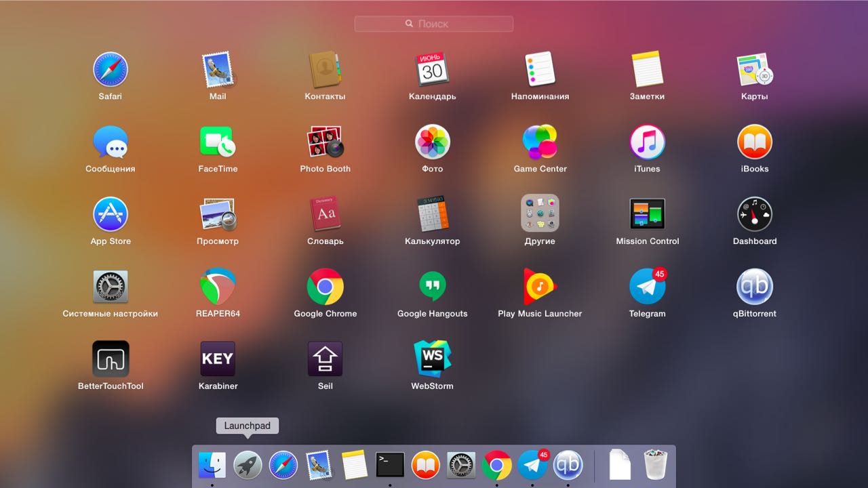Open Safari in Launchpad grid
This screenshot has width=868, height=488.
(111, 70)
